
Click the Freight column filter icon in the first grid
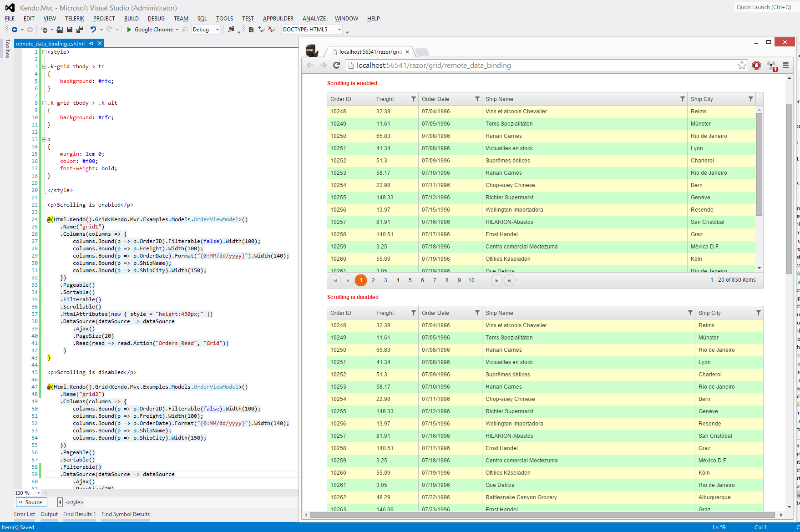click(413, 99)
